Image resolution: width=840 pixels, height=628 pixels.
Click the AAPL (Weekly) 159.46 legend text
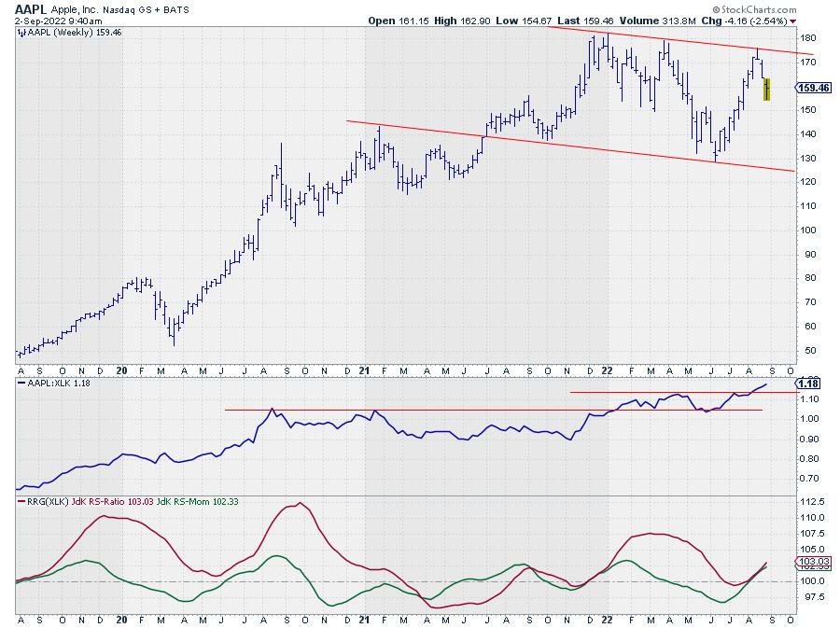pyautogui.click(x=64, y=31)
